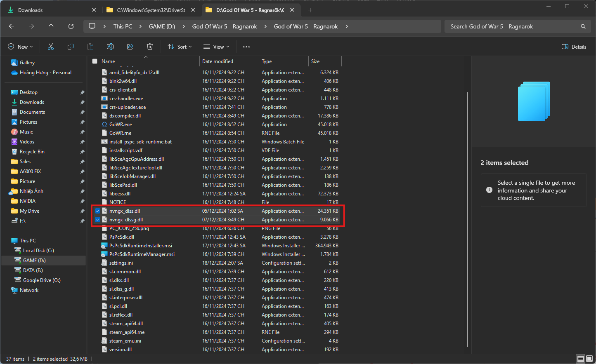This screenshot has height=364, width=596.
Task: Uncheck the nvngx_dlssg.dll checkbox
Action: (x=97, y=219)
